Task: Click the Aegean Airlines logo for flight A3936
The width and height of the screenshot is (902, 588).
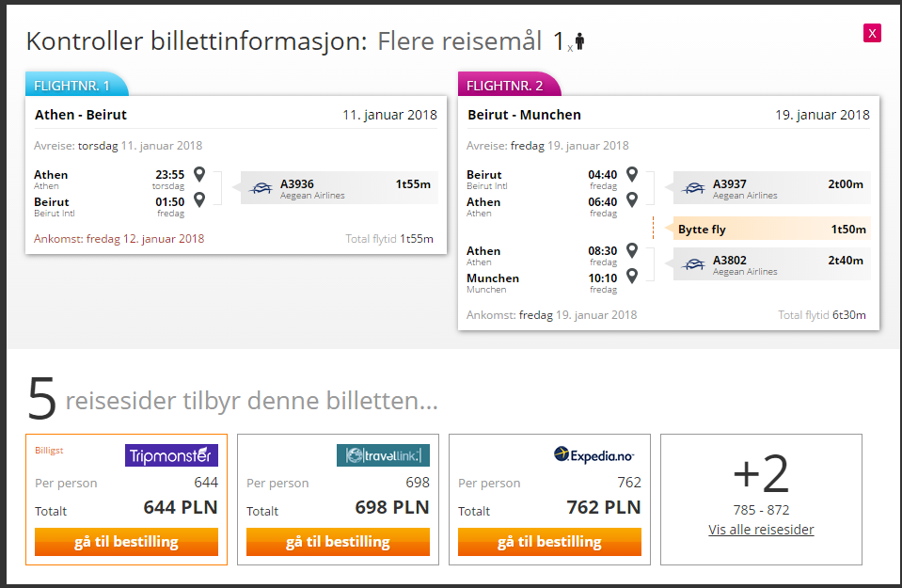Action: pos(261,188)
